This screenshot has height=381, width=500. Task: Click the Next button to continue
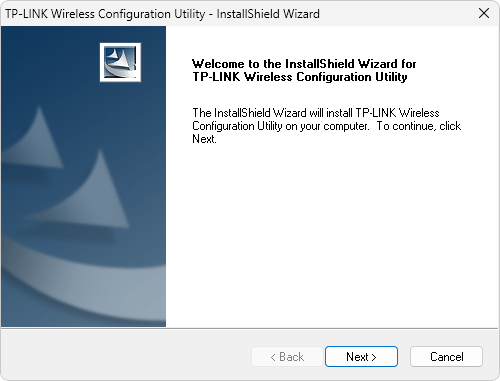(361, 356)
